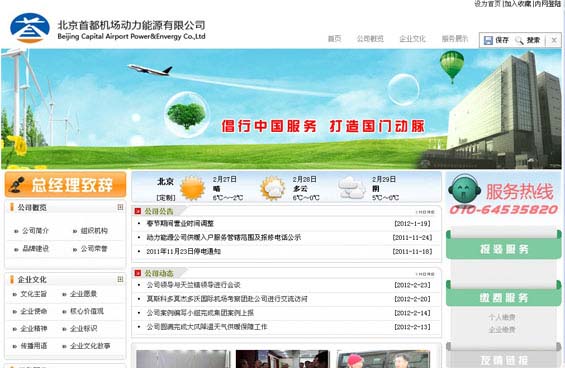The width and height of the screenshot is (565, 368).
Task: Close the floating save/search toolbar
Action: pos(554,40)
